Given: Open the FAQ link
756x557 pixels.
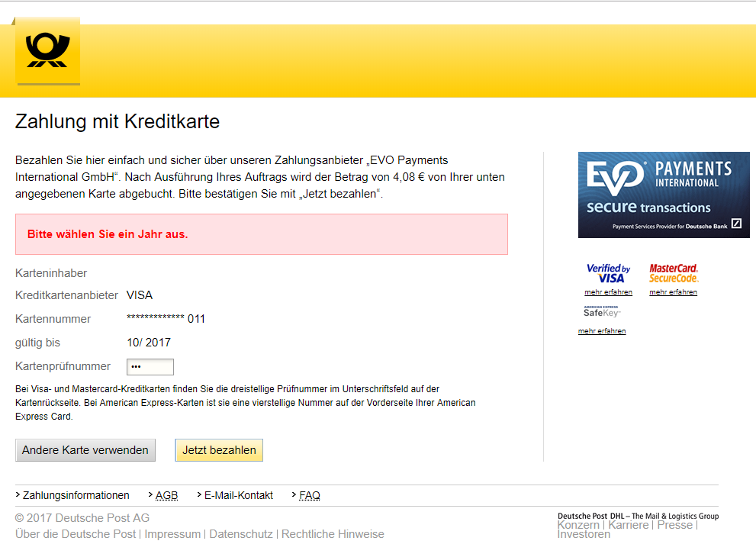Looking at the screenshot, I should (x=310, y=495).
